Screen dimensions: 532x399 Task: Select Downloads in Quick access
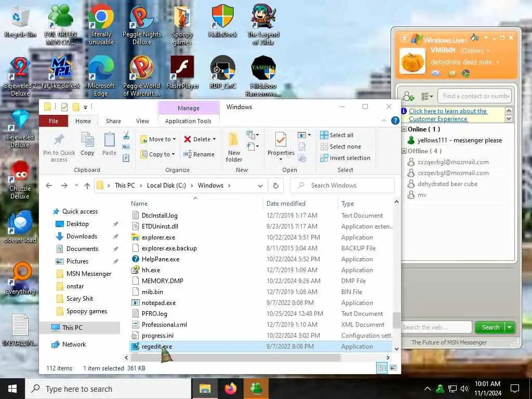click(82, 236)
